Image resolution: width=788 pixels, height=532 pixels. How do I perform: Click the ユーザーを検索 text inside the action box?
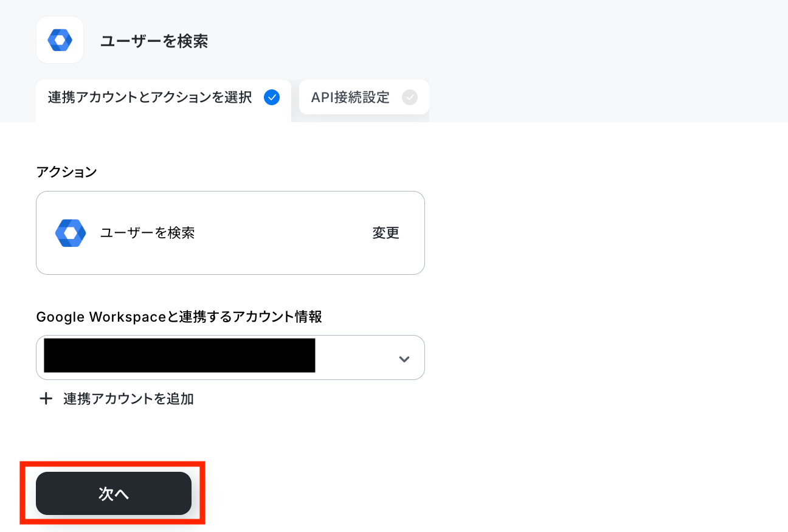pyautogui.click(x=148, y=233)
